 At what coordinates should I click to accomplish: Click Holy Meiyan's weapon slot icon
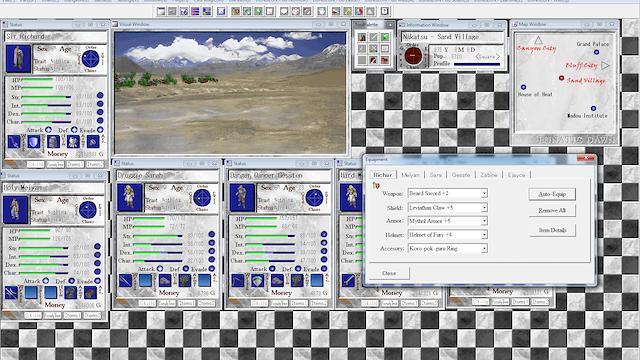click(11, 293)
